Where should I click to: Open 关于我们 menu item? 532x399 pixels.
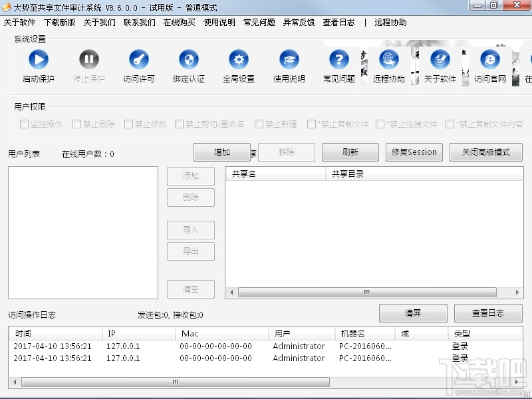pyautogui.click(x=99, y=23)
